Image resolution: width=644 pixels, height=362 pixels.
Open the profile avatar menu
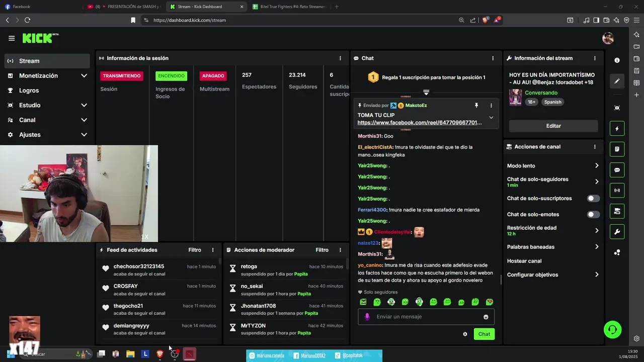point(608,38)
